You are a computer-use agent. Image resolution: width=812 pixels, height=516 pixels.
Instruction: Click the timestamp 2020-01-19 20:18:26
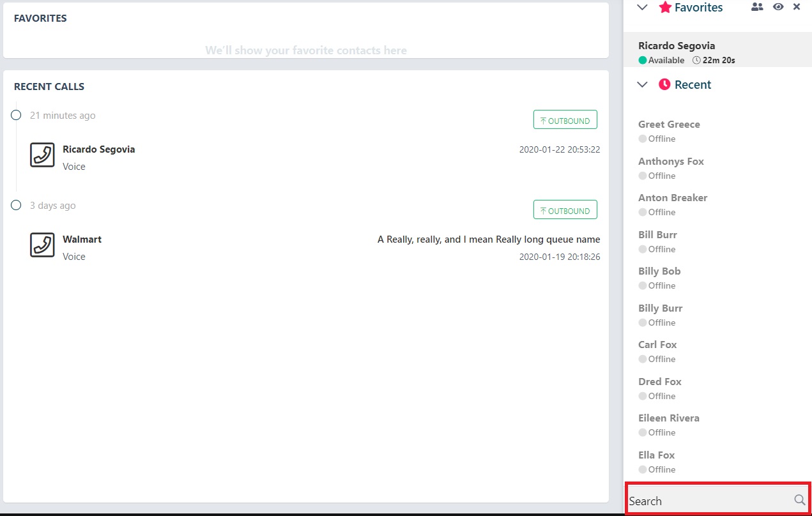[560, 257]
